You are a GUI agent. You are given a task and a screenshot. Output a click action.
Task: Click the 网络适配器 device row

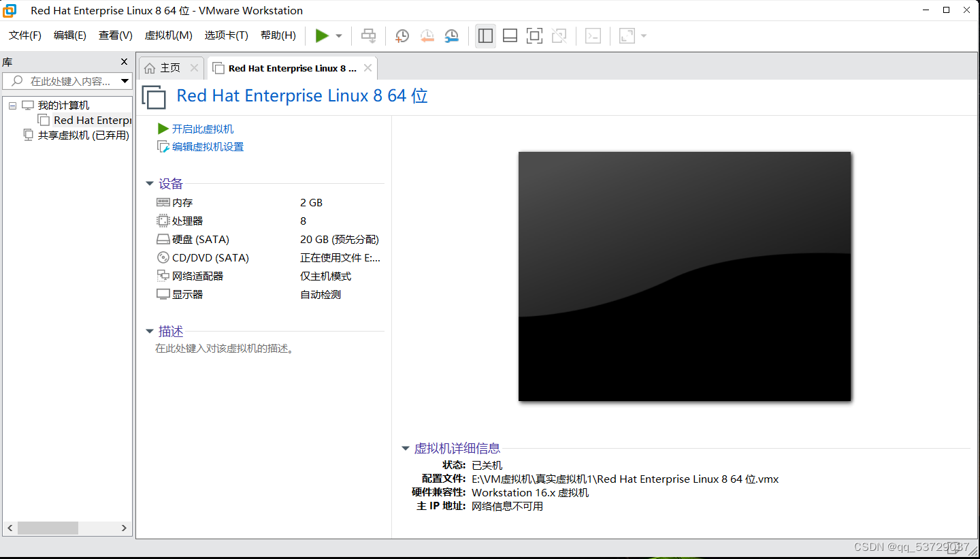pyautogui.click(x=269, y=276)
